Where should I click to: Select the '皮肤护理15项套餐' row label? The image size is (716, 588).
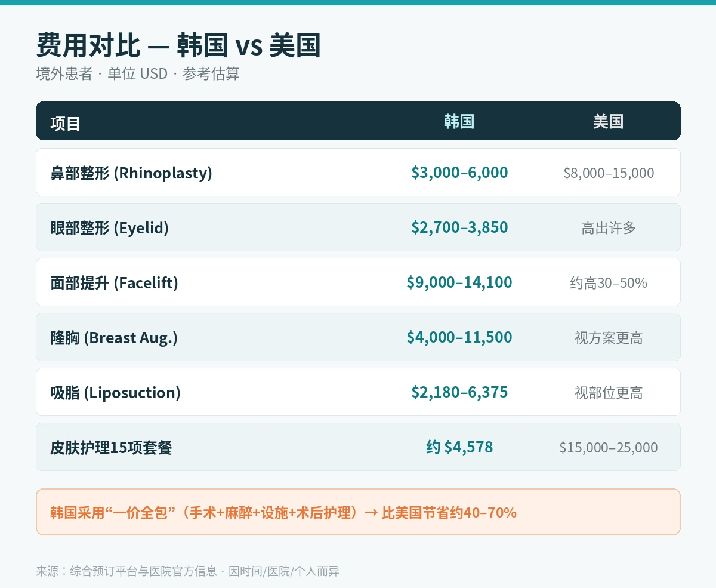(x=111, y=448)
